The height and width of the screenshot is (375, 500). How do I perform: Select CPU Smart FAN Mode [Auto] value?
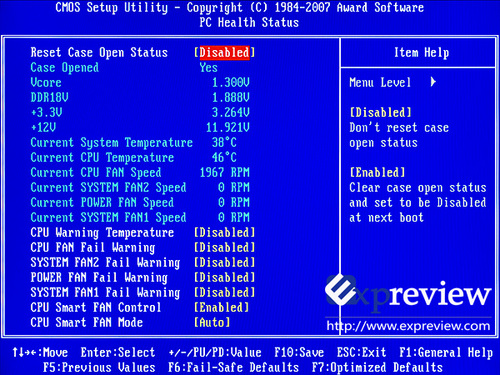[x=212, y=323]
